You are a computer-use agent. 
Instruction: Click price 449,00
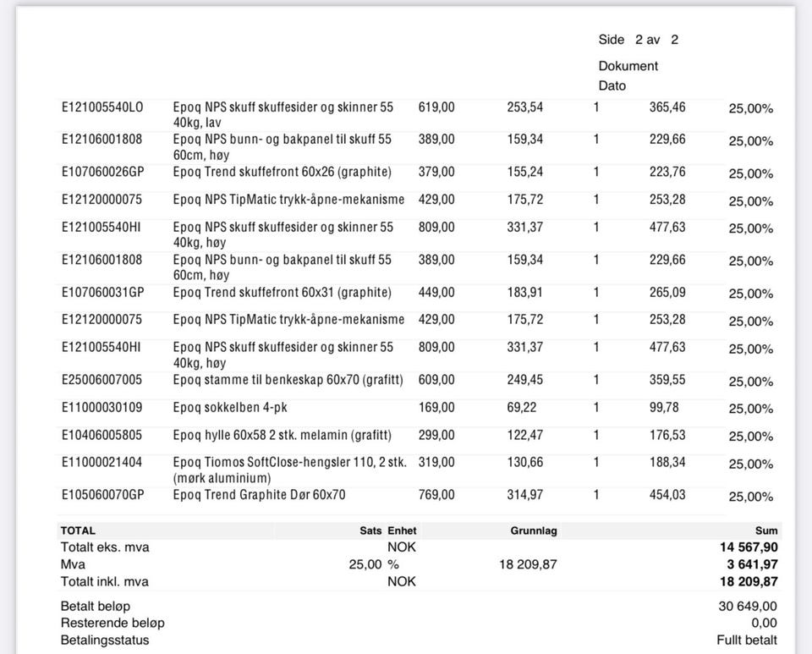[x=436, y=292]
